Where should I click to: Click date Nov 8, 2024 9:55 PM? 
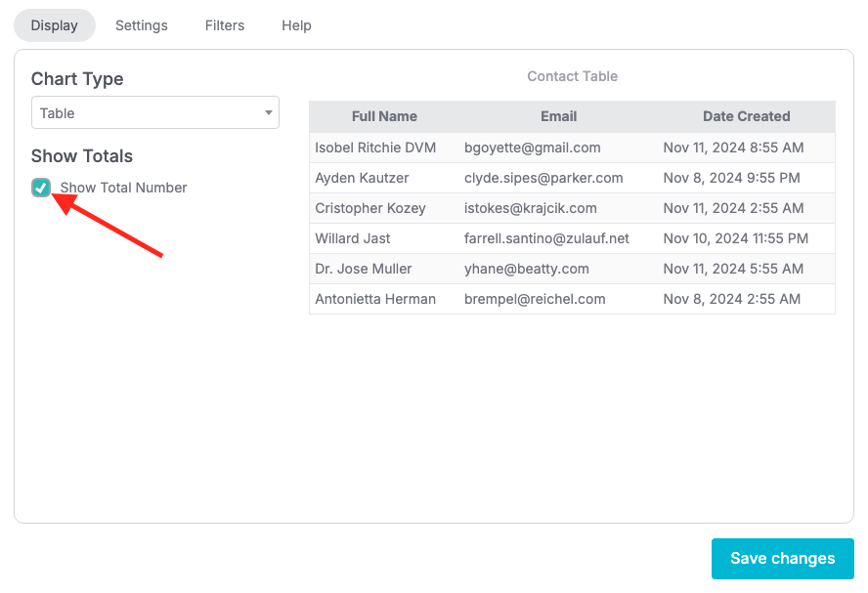731,178
